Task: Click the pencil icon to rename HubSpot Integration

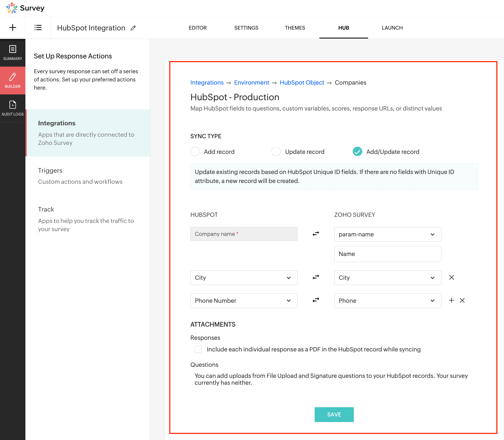Action: click(x=133, y=28)
